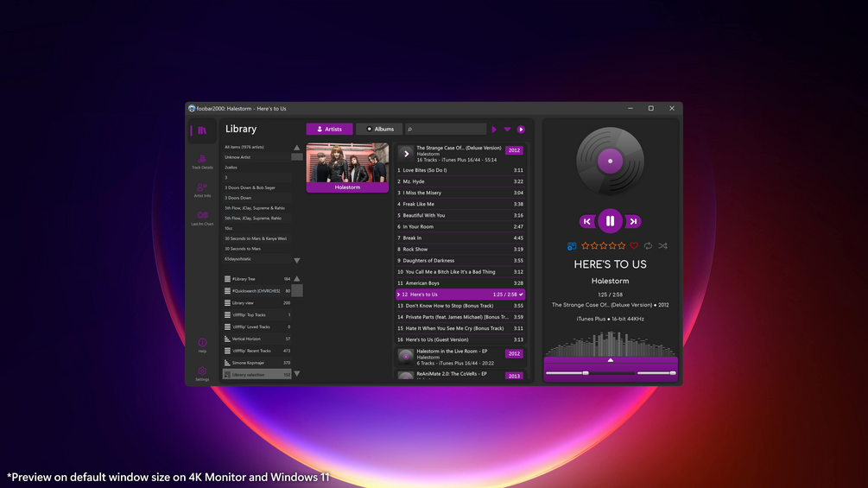
Task: Select artist 3 Doors Down
Action: tap(257, 198)
